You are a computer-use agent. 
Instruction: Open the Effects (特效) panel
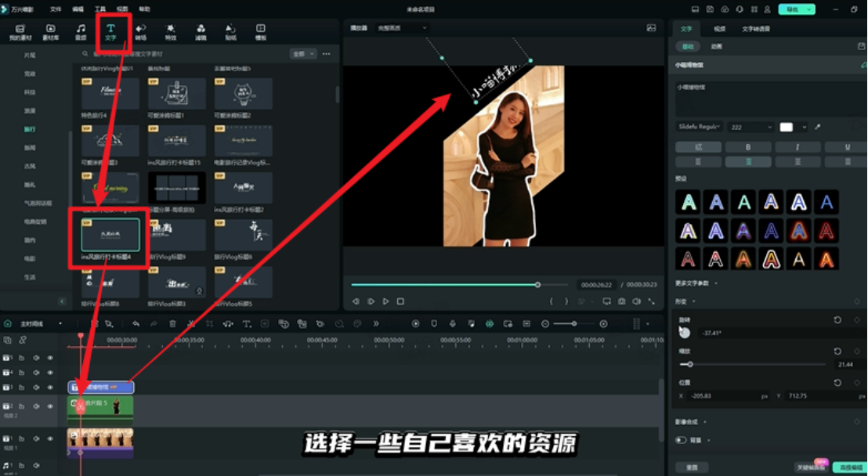171,32
